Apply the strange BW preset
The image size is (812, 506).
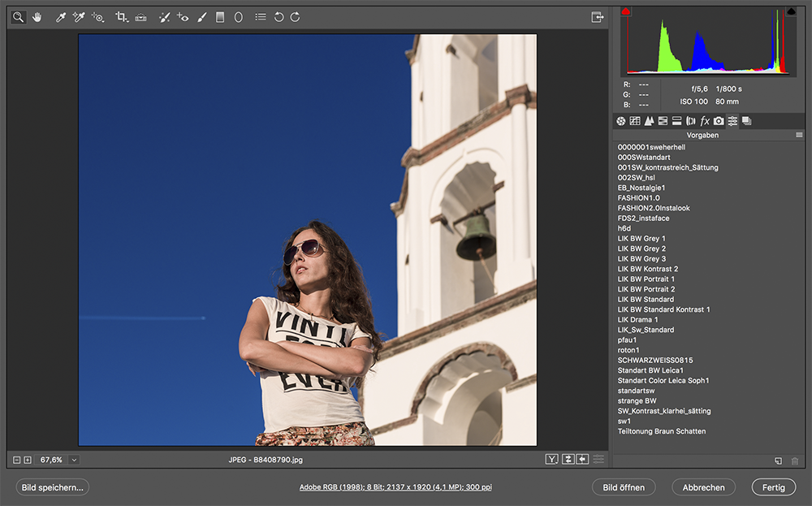pos(637,401)
